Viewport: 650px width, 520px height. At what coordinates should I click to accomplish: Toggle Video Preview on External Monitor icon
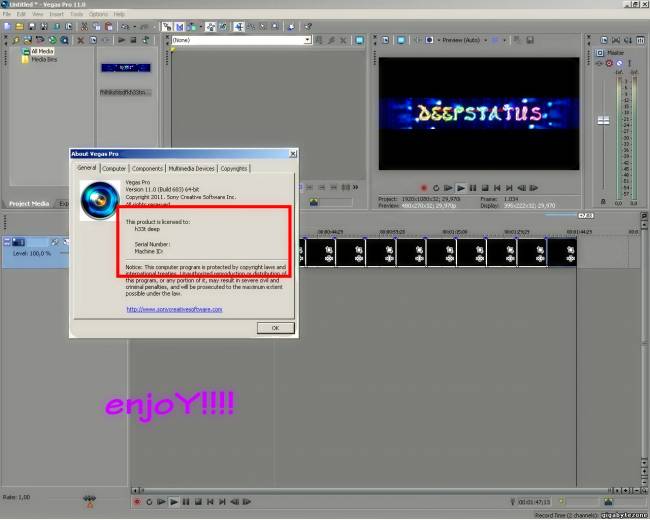pyautogui.click(x=401, y=40)
